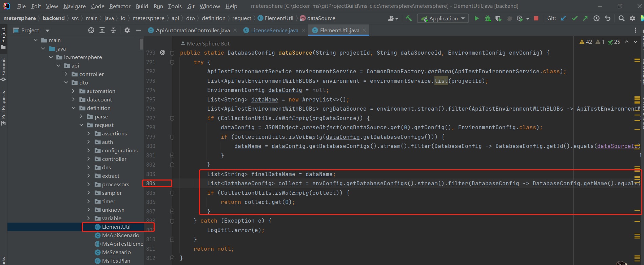Go to previous highlighted error arrow
The image size is (644, 265).
coord(627,42)
